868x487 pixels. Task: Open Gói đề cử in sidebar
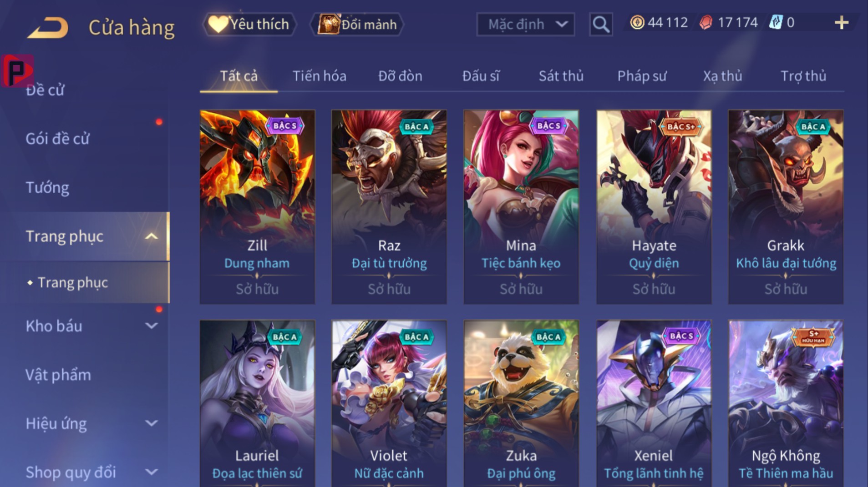[57, 139]
